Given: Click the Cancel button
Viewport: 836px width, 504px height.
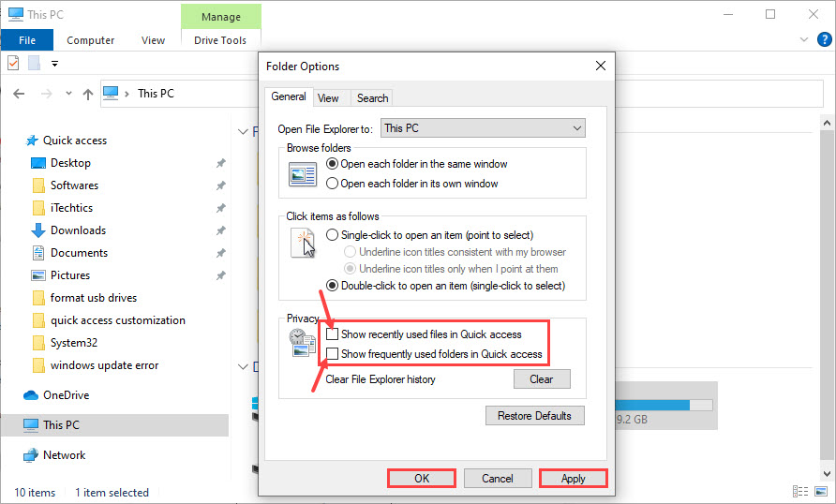Looking at the screenshot, I should point(498,479).
